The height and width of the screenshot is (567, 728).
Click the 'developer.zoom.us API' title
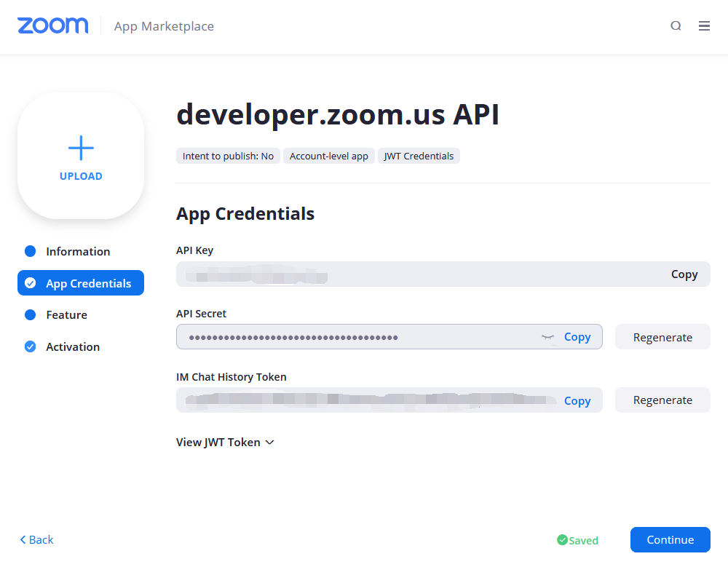coord(338,114)
